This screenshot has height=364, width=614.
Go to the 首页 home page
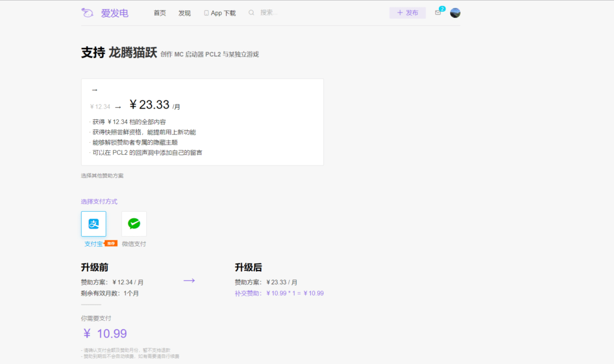coord(159,13)
